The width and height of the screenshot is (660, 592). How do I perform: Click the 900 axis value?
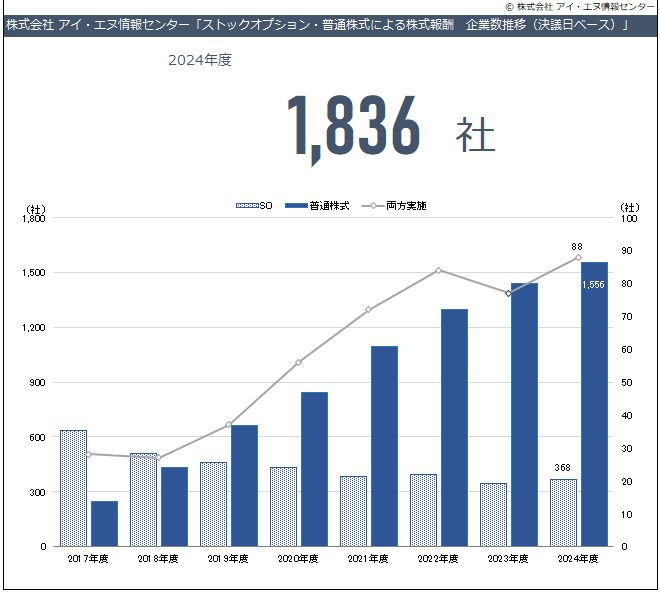[x=37, y=383]
